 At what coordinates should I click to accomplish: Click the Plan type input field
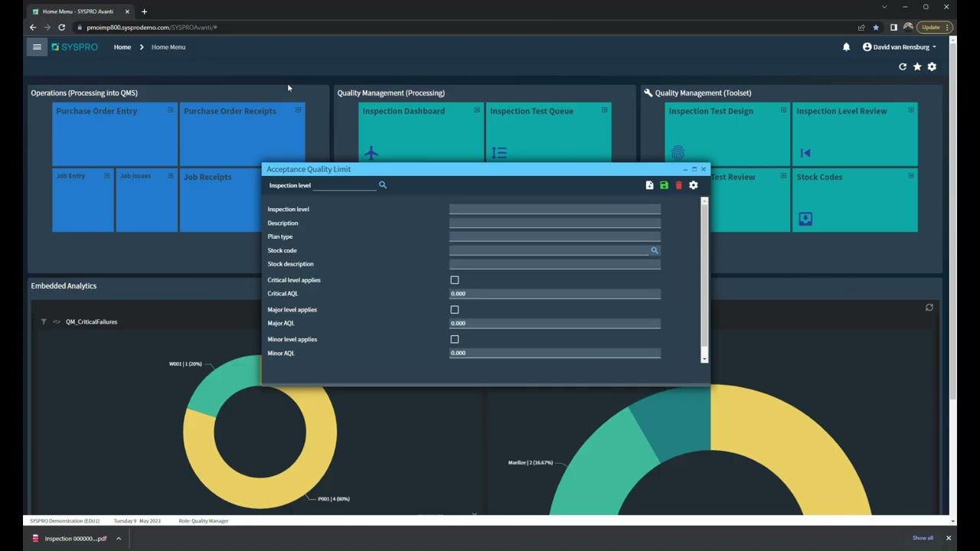tap(554, 236)
